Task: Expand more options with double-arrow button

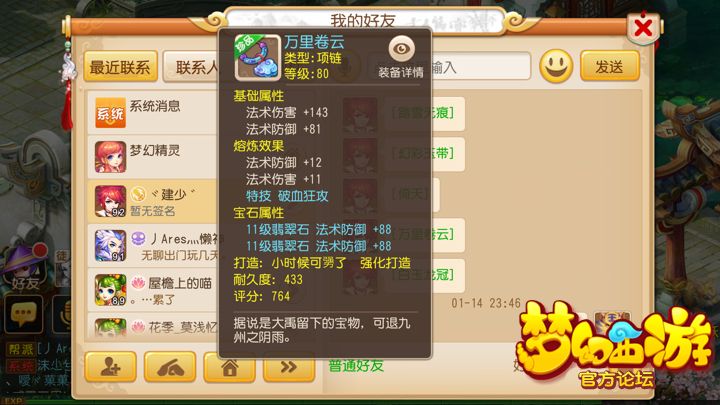Action: pyautogui.click(x=289, y=366)
